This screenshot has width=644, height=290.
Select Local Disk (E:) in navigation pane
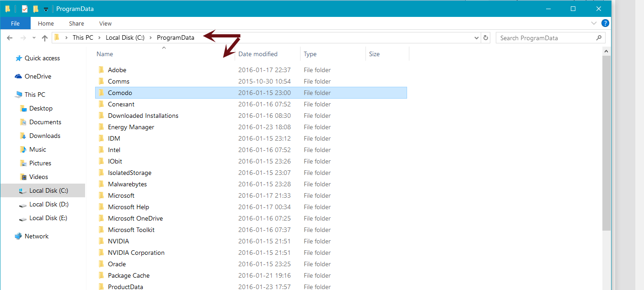coord(48,218)
